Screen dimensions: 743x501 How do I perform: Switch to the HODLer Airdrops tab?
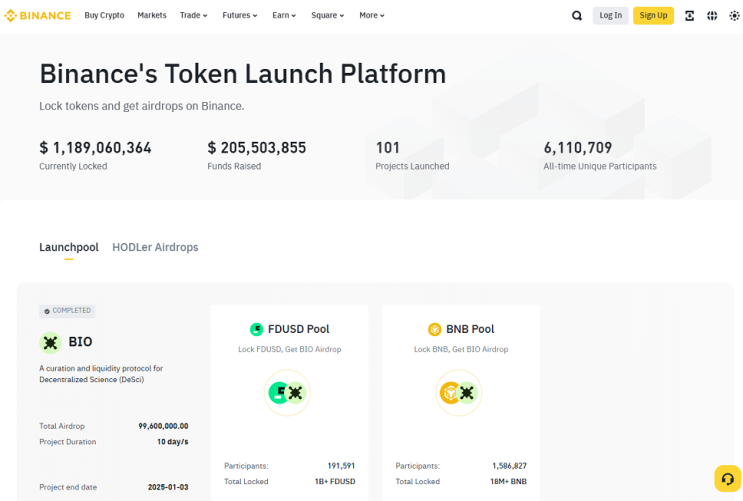tap(155, 247)
